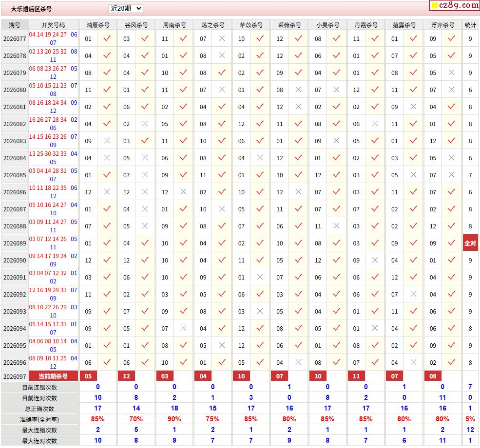Click 谷风杀号 cross mark in row 2026082

[x=145, y=124]
